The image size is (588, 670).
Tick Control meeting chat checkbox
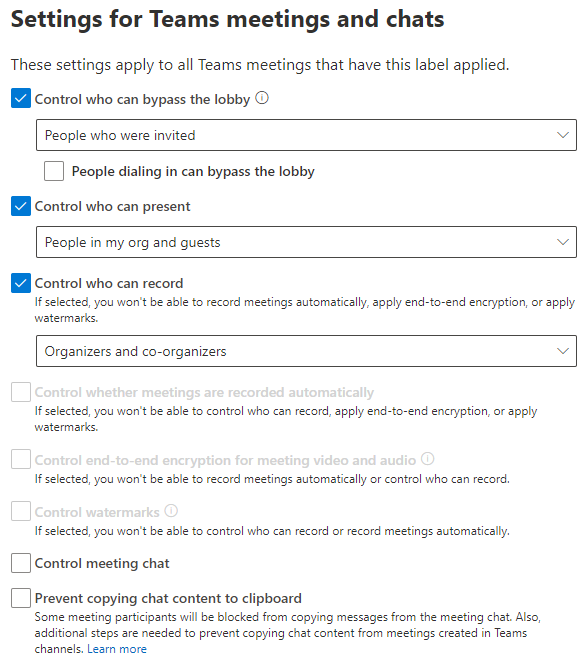[21, 563]
